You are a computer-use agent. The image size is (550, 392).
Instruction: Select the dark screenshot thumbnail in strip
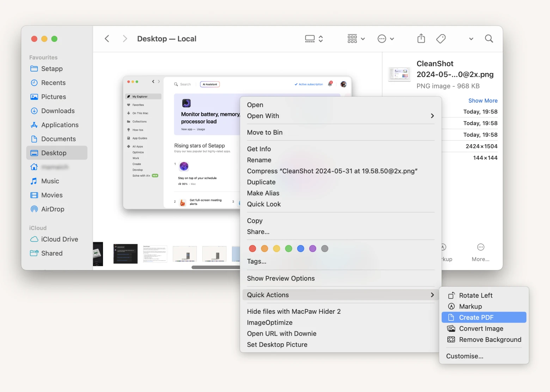126,253
